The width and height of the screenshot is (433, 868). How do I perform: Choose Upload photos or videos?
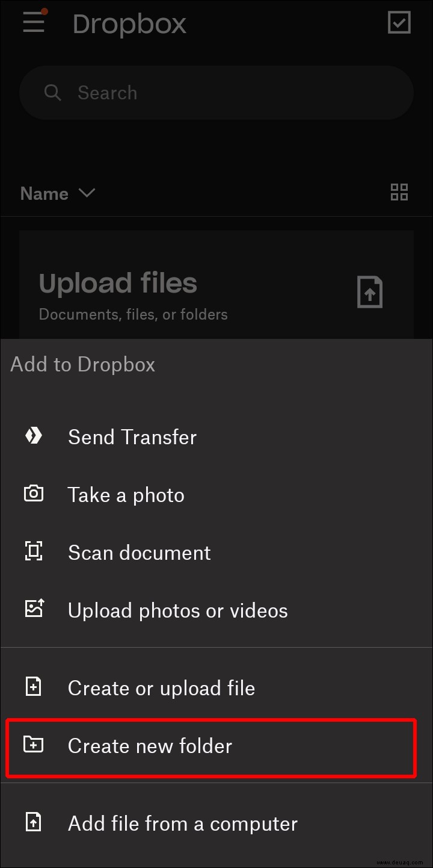click(216, 610)
